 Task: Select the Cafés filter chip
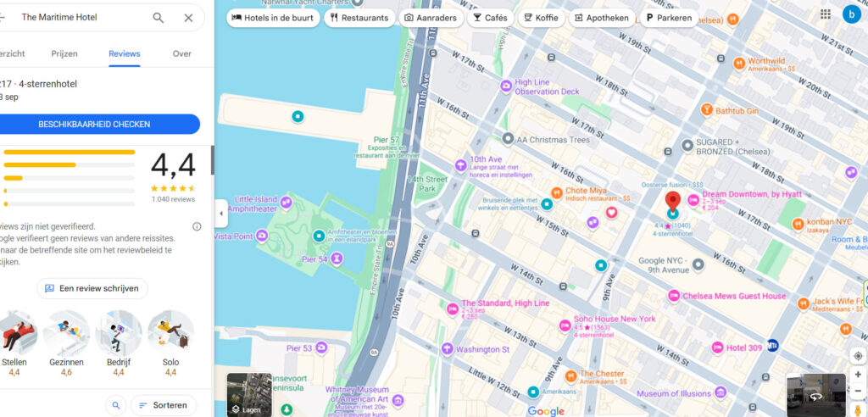pyautogui.click(x=490, y=18)
